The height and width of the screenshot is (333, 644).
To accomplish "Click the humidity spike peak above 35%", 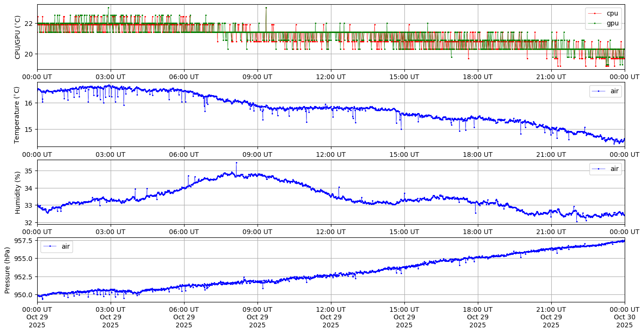I will [236, 162].
